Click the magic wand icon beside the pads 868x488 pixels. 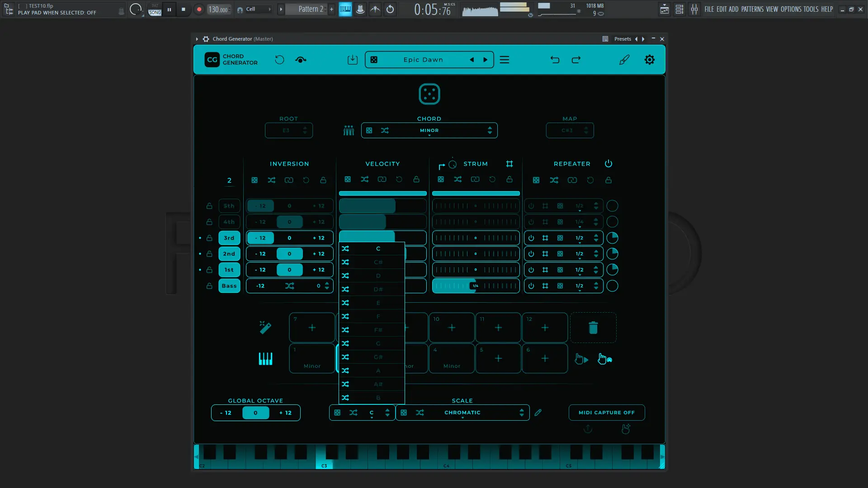point(265,327)
